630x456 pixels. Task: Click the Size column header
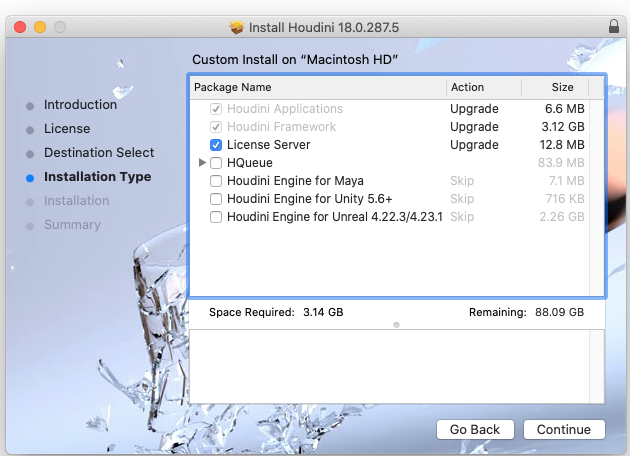[562, 87]
